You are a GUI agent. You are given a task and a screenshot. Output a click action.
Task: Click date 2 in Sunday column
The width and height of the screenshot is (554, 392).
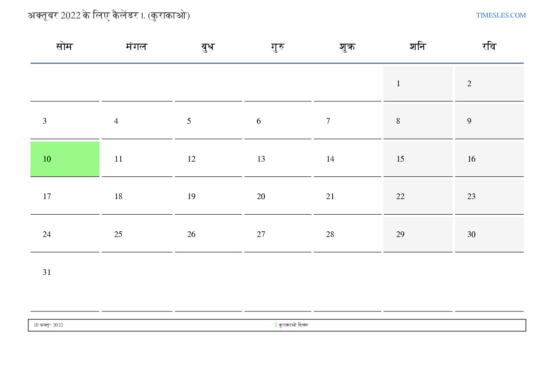pyautogui.click(x=490, y=83)
